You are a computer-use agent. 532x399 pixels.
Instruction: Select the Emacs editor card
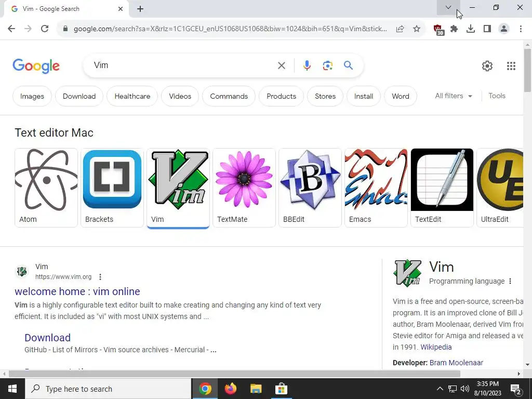(x=376, y=188)
